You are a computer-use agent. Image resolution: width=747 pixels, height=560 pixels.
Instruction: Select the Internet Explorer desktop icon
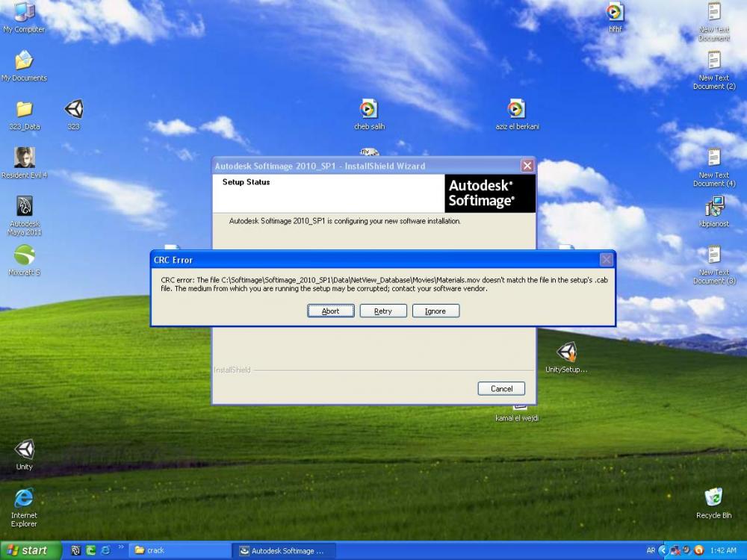point(24,507)
